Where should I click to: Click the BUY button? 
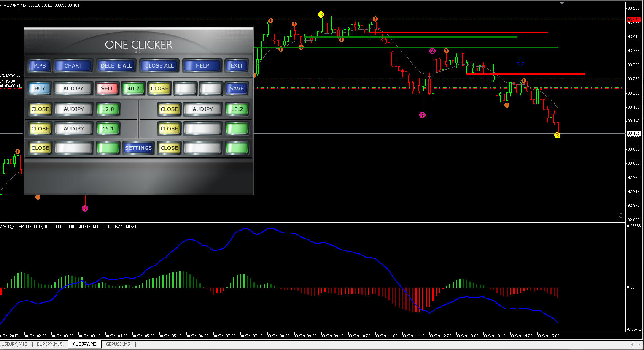pyautogui.click(x=40, y=88)
